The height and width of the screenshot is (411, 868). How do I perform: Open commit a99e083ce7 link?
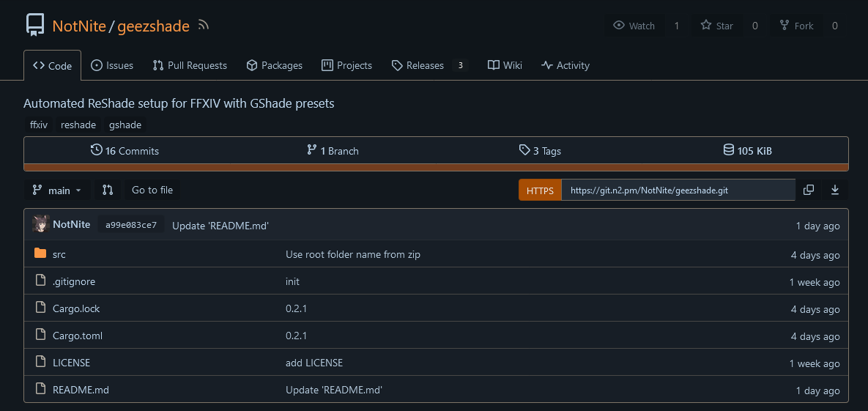click(x=131, y=225)
